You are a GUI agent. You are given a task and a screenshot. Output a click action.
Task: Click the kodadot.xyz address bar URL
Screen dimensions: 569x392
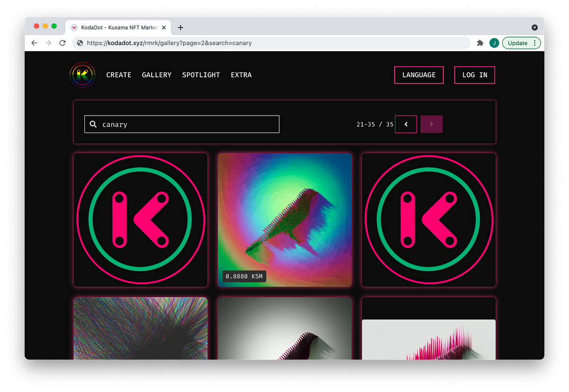tap(169, 43)
